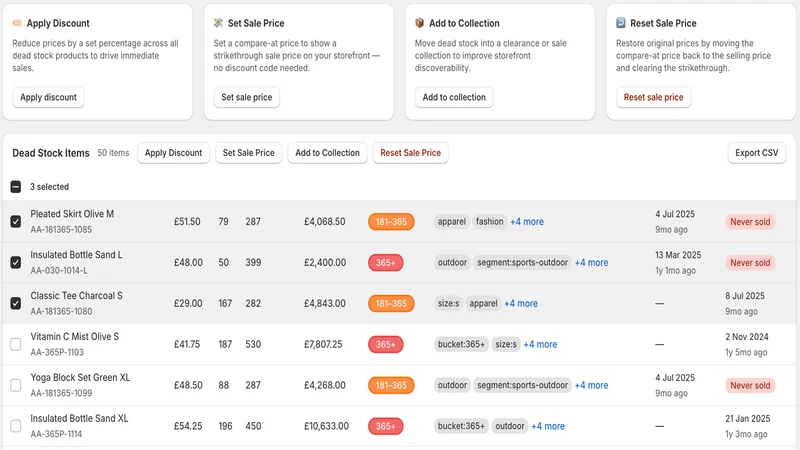
Task: Click the Set Sale Price money icon
Action: [218, 23]
